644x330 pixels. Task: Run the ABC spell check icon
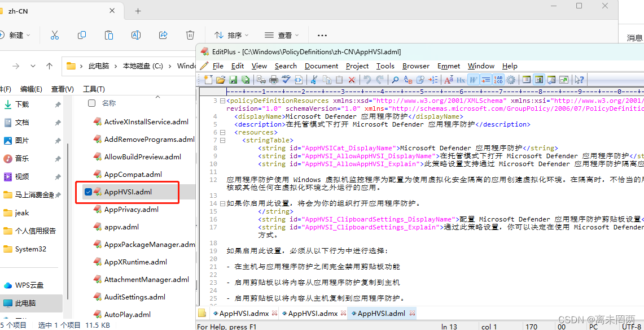(x=286, y=80)
